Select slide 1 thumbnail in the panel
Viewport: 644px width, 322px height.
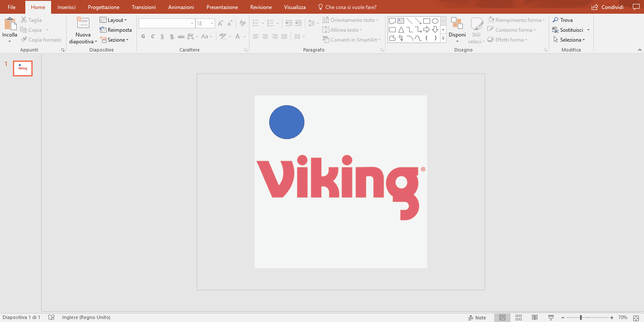[x=22, y=68]
